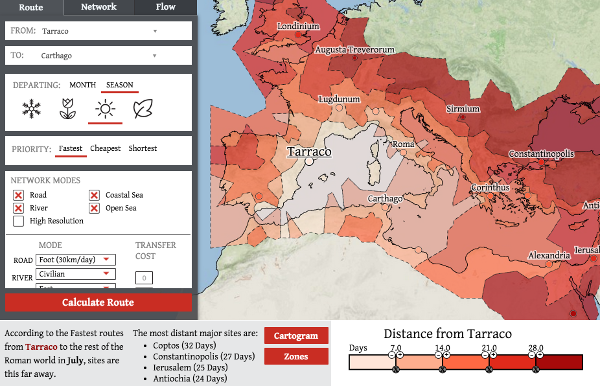Click the Ierusalem (25 Days) list entry
The height and width of the screenshot is (386, 600).
(x=190, y=368)
